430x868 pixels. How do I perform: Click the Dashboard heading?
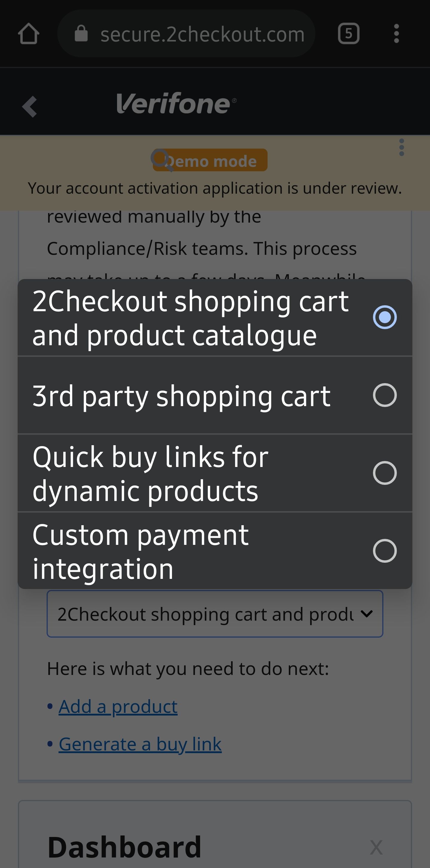125,847
